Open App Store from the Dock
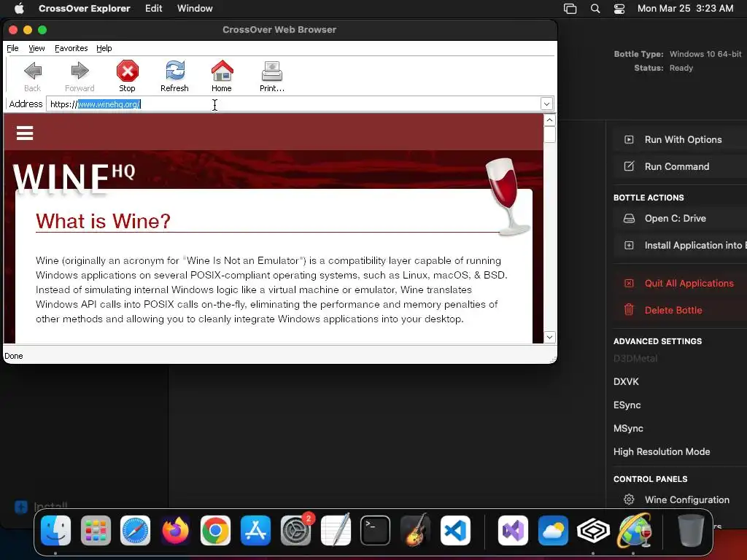The width and height of the screenshot is (747, 560). click(255, 531)
